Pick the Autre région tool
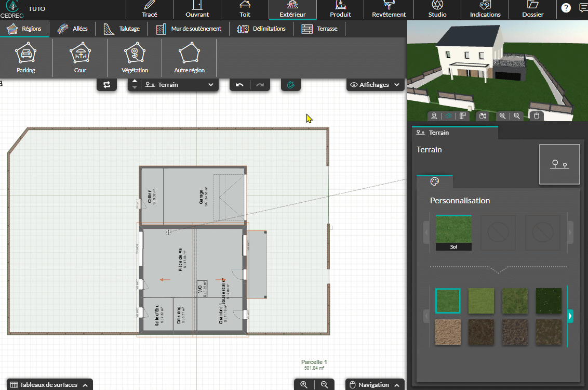 (190, 58)
